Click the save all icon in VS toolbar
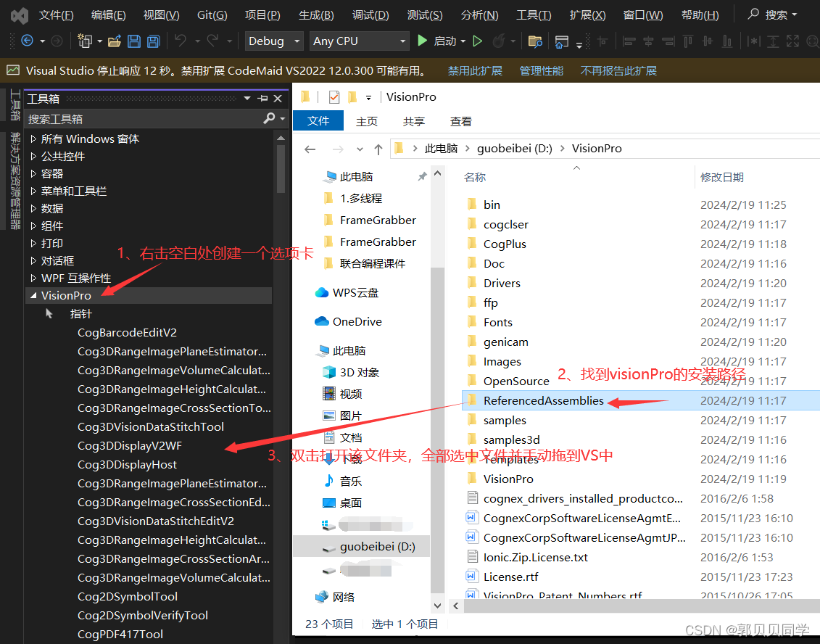Screen dimensions: 820x644 (x=154, y=41)
